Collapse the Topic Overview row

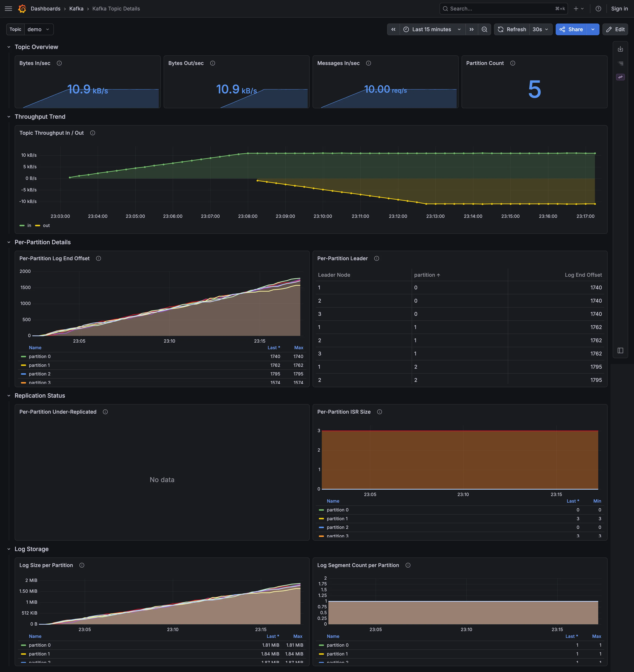coord(9,47)
